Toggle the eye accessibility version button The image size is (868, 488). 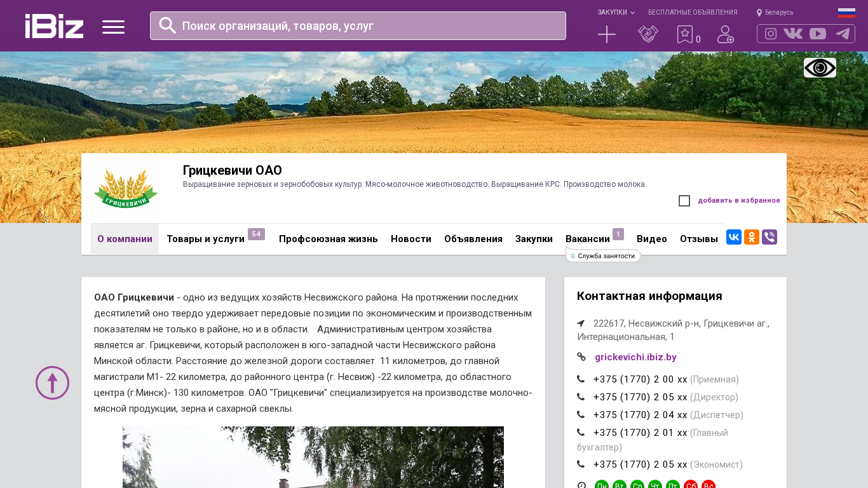820,67
